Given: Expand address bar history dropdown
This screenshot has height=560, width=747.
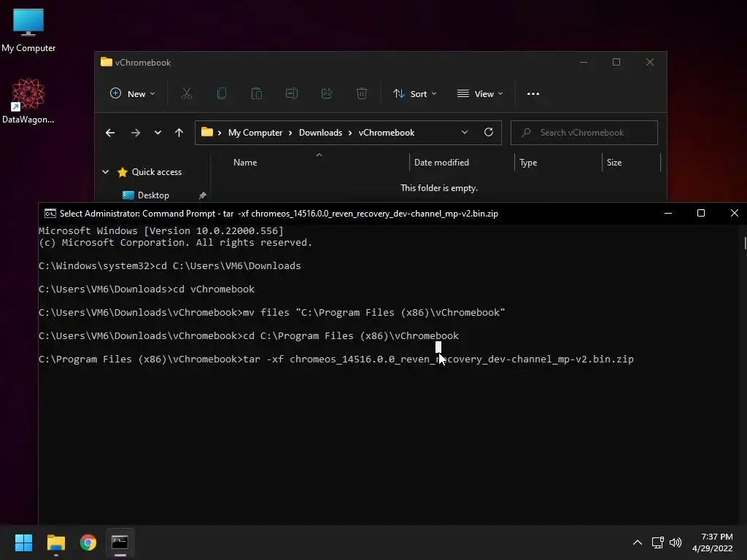Looking at the screenshot, I should (x=465, y=133).
